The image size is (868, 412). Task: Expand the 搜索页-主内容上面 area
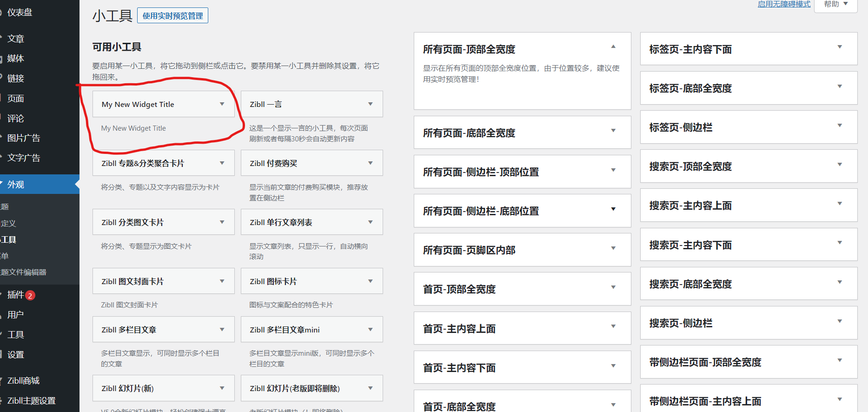840,204
